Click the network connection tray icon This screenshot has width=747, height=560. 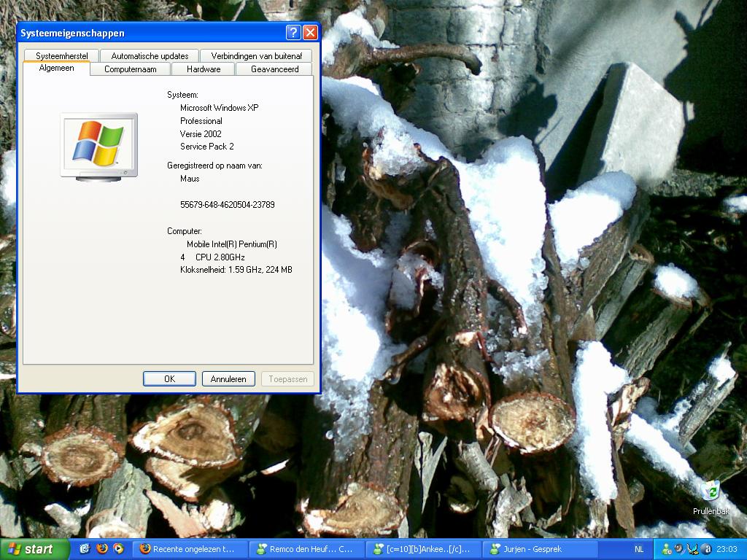692,549
